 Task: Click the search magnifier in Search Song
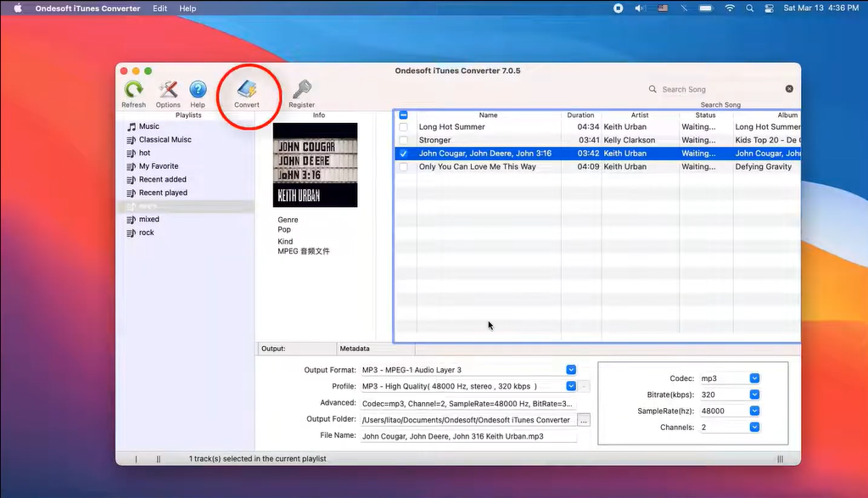pos(652,89)
